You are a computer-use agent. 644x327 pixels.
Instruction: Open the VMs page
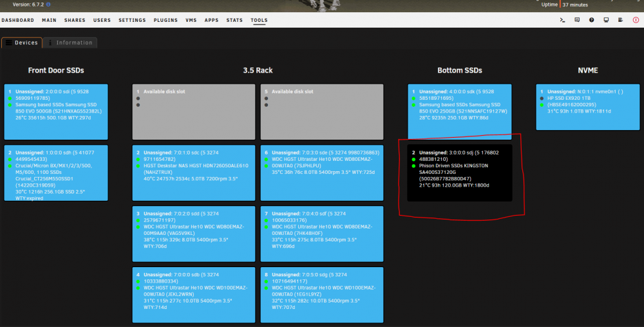coord(191,20)
